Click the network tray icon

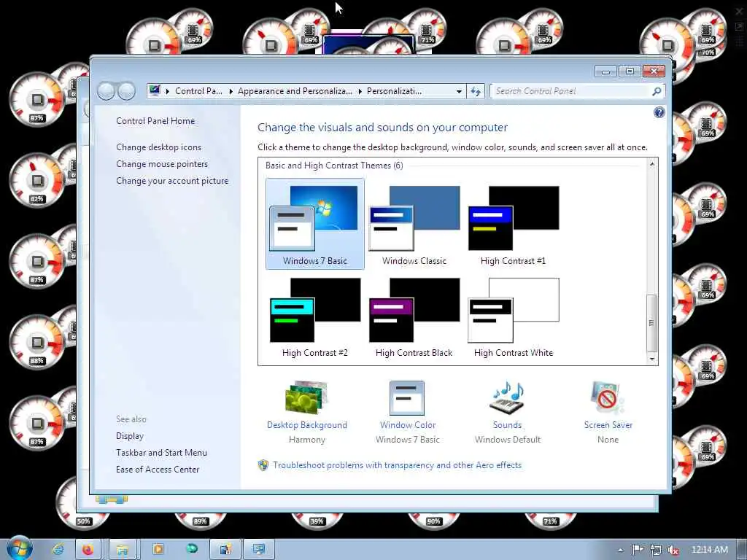(656, 550)
